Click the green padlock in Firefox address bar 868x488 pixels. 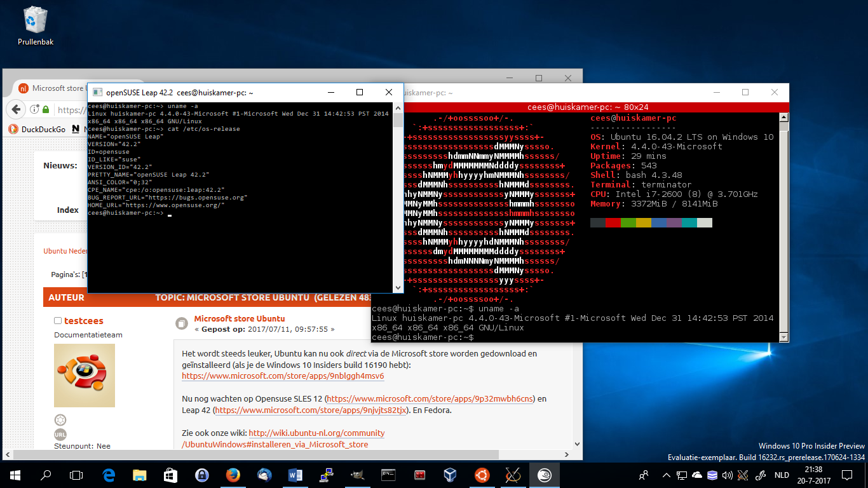click(x=46, y=110)
